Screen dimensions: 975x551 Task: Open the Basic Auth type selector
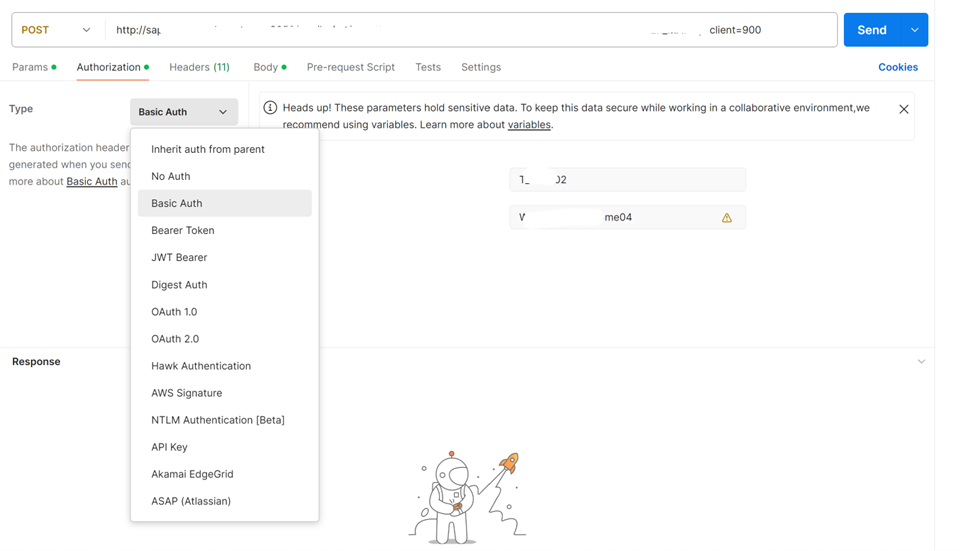(184, 112)
